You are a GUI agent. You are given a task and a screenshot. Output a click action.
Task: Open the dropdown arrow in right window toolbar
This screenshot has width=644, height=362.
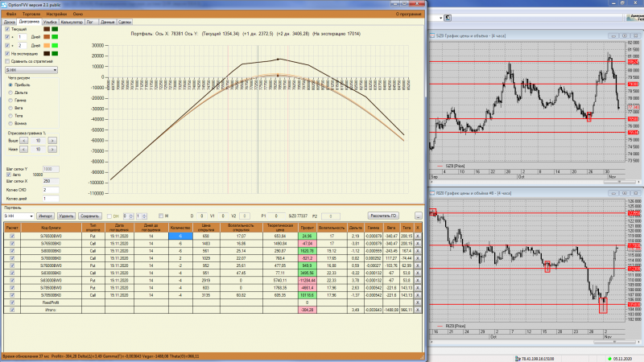(x=440, y=18)
